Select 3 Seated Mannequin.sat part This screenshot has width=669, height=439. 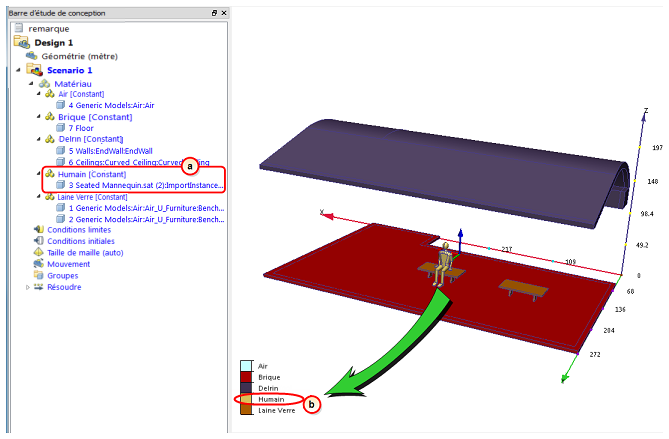[x=146, y=186]
